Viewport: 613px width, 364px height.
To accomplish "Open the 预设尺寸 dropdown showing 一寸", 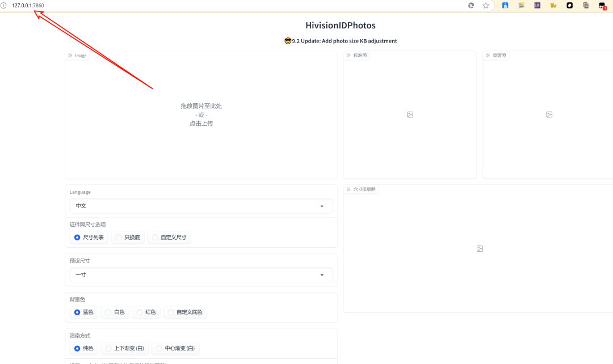I will click(x=201, y=275).
